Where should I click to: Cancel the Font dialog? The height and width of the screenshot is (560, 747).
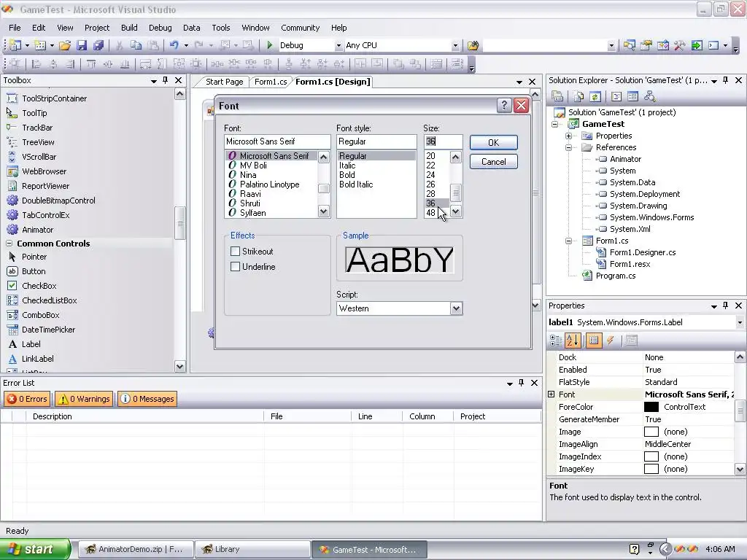point(494,161)
